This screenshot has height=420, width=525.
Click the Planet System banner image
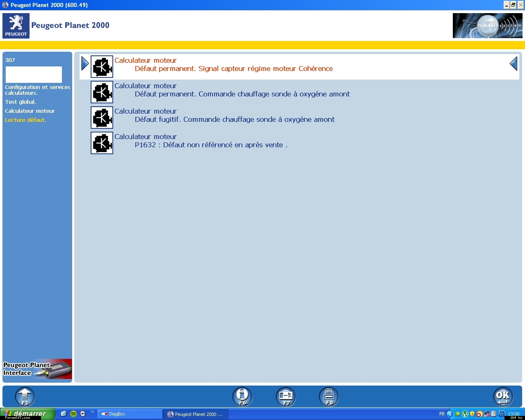[x=488, y=26]
